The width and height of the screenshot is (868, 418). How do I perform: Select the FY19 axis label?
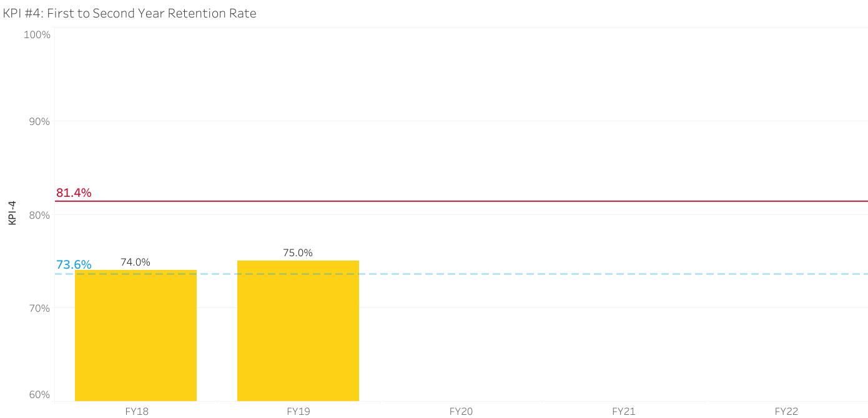[x=298, y=411]
